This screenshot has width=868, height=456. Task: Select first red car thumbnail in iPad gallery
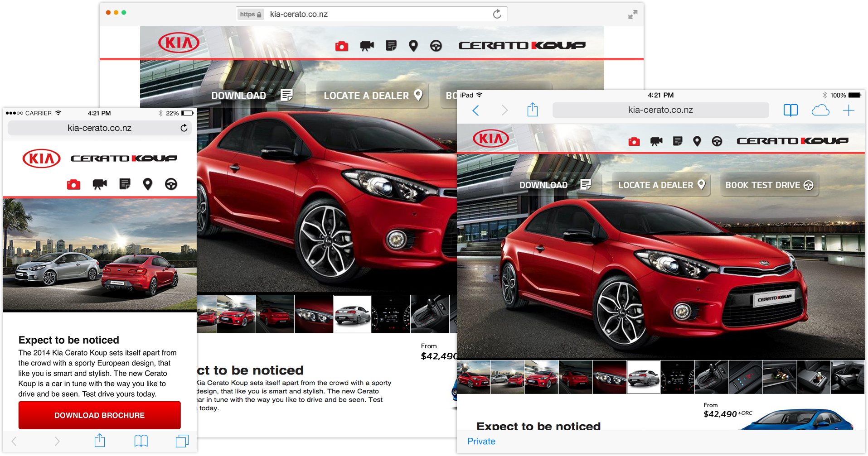tap(474, 377)
